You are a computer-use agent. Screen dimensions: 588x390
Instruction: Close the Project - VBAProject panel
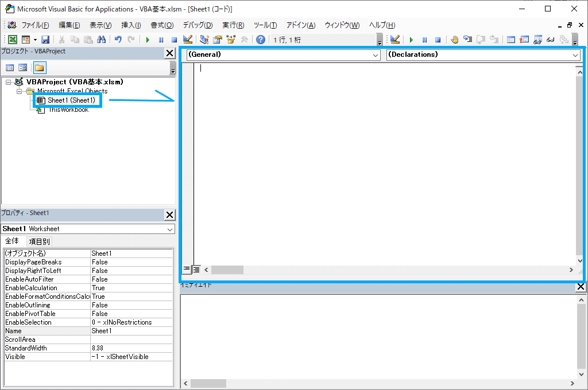[170, 53]
